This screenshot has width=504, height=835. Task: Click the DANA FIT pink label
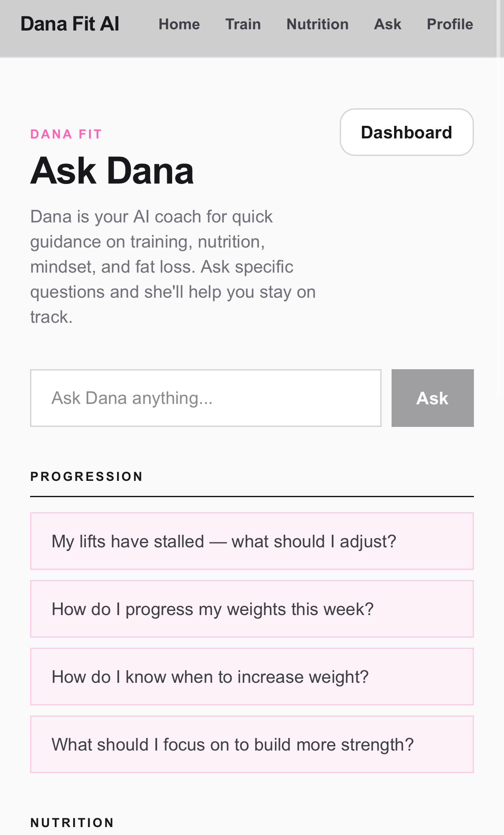pos(66,133)
